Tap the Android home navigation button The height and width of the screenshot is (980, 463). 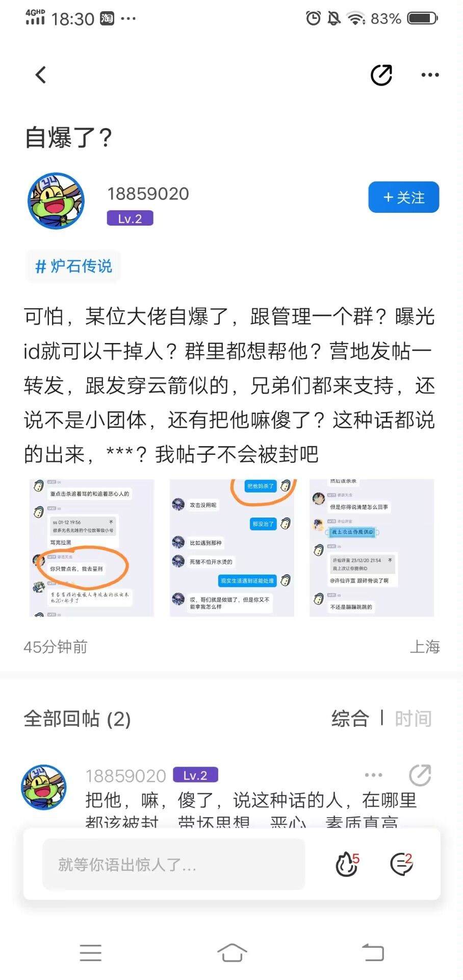232,952
